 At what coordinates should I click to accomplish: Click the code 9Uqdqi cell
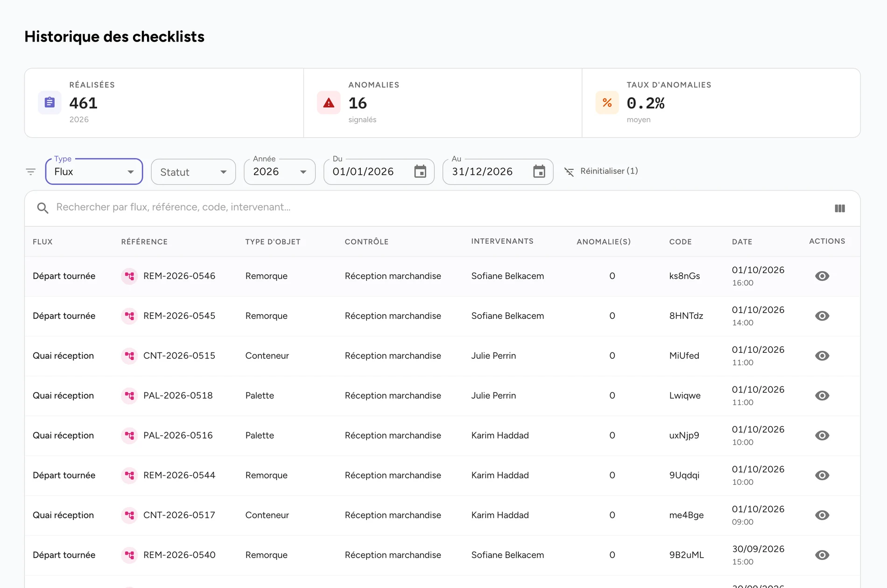684,476
